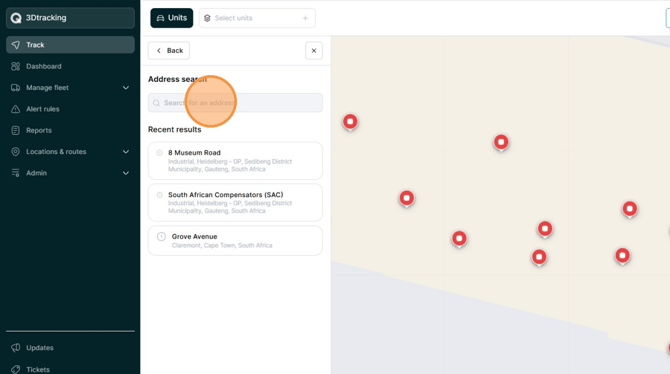Click clock icon beside 8 Museum Road
This screenshot has height=374, width=670.
[159, 153]
